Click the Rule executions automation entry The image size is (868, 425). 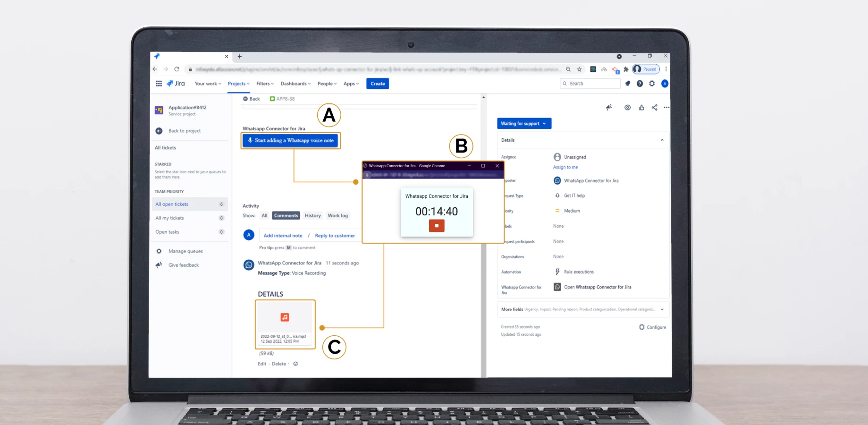click(579, 272)
